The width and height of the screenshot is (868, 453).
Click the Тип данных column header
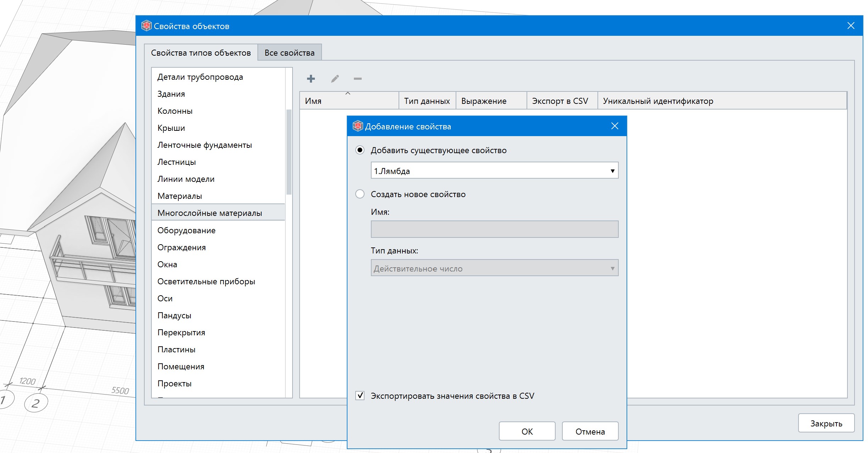(427, 101)
